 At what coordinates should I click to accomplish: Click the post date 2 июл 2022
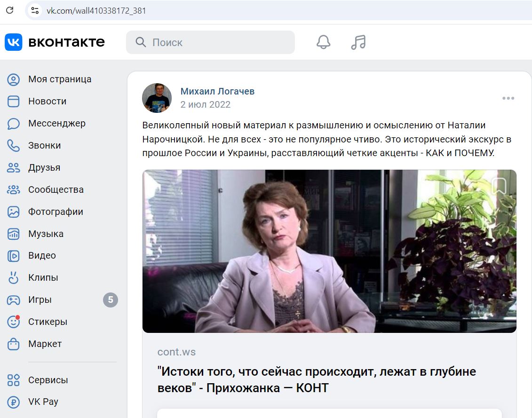205,104
